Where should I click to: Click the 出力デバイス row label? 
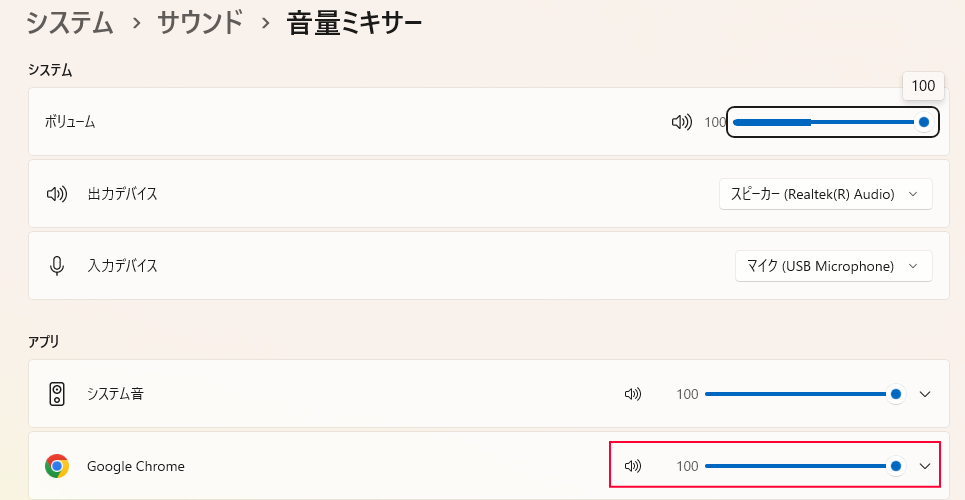122,194
